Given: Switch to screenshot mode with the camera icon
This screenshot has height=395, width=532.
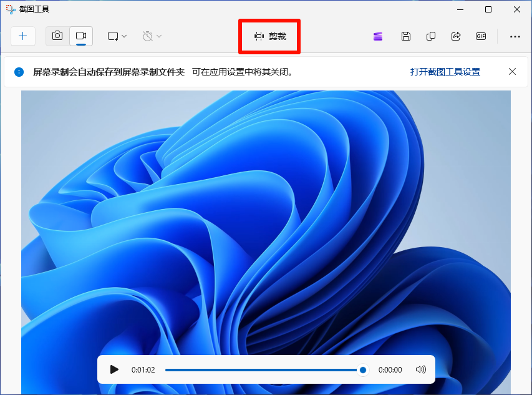Looking at the screenshot, I should pyautogui.click(x=57, y=36).
